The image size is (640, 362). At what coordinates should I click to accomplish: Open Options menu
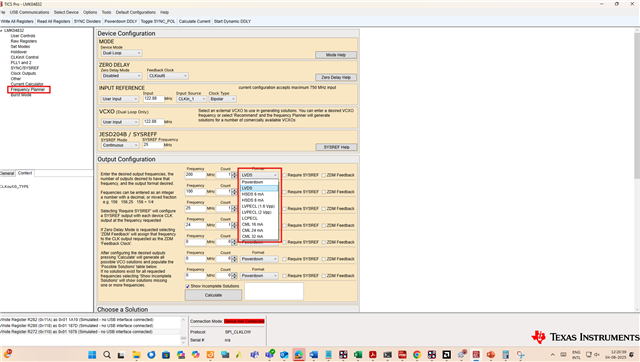tap(90, 12)
